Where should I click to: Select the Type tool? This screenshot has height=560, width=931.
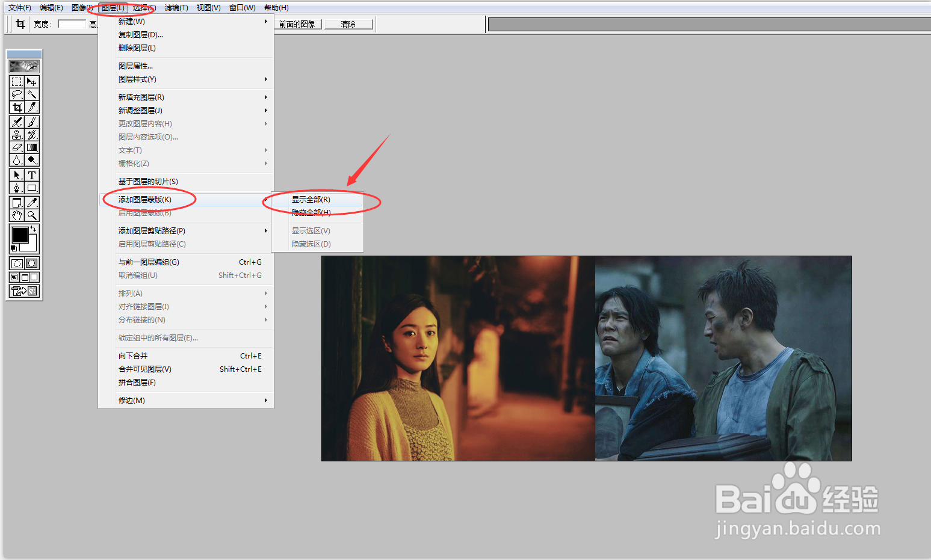click(32, 175)
